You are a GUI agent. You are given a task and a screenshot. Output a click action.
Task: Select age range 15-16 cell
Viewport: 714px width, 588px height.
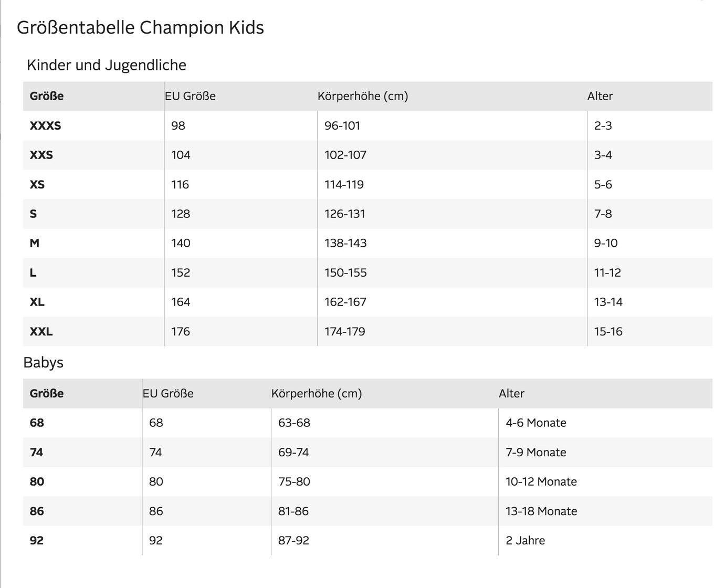608,331
